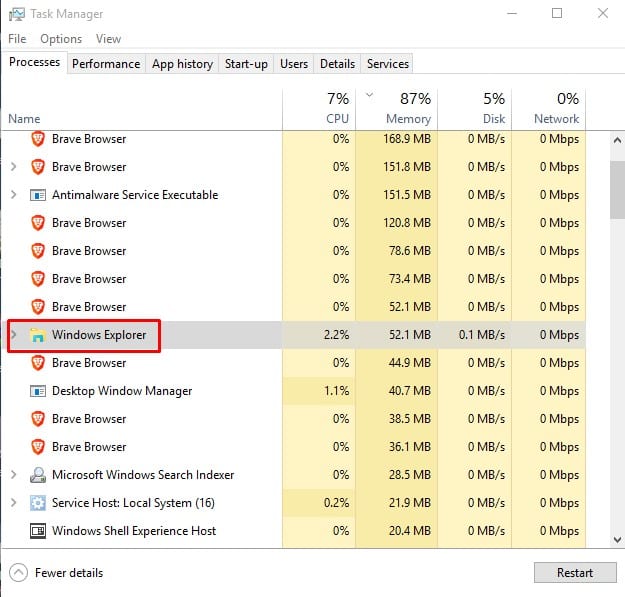Switch to the Services tab
The width and height of the screenshot is (625, 597).
click(388, 64)
